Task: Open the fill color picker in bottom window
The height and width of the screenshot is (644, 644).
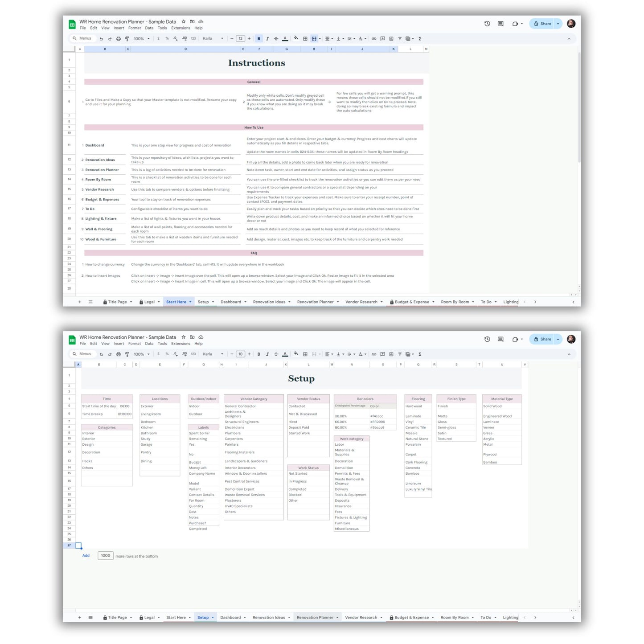Action: (x=296, y=354)
